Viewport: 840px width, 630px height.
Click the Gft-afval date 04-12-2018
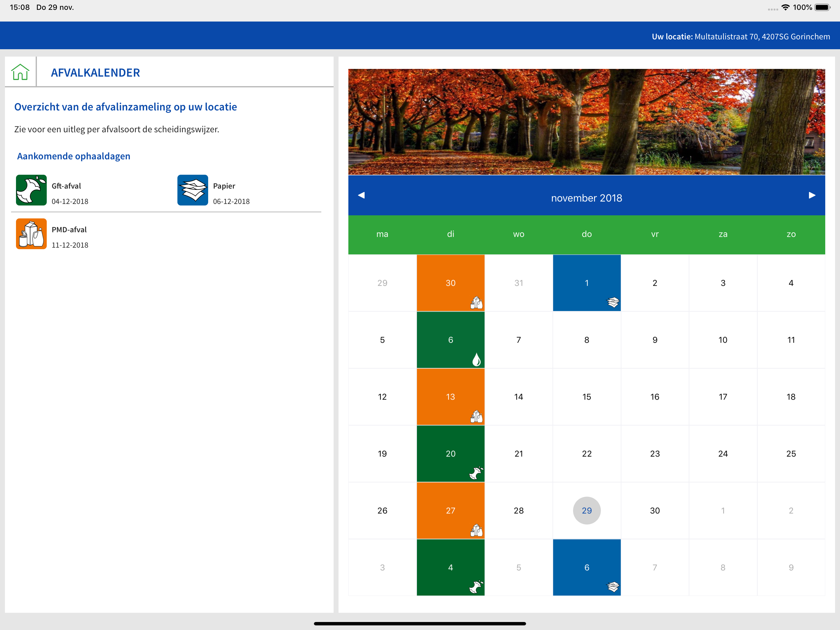coord(70,201)
